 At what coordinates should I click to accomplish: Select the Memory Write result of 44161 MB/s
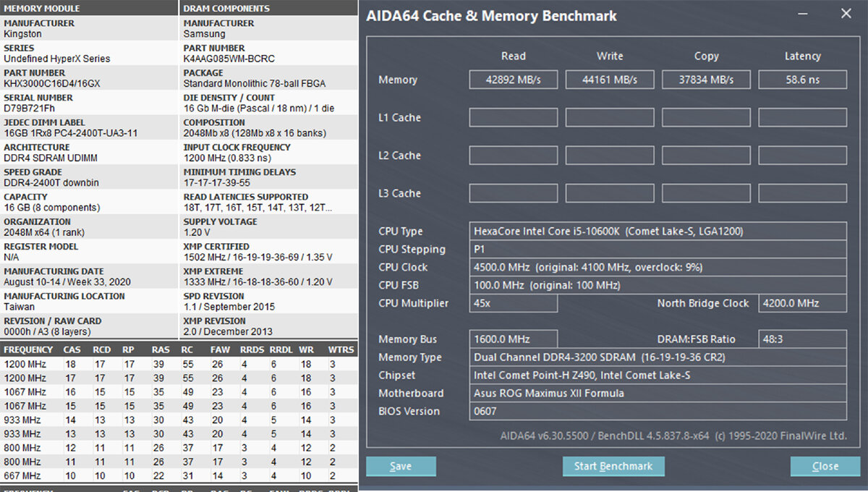pos(610,80)
